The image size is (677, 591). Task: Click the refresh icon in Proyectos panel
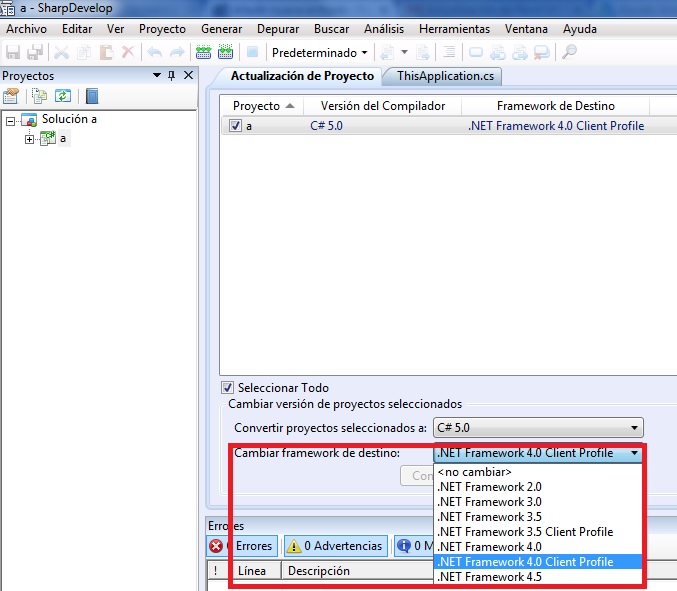(62, 96)
